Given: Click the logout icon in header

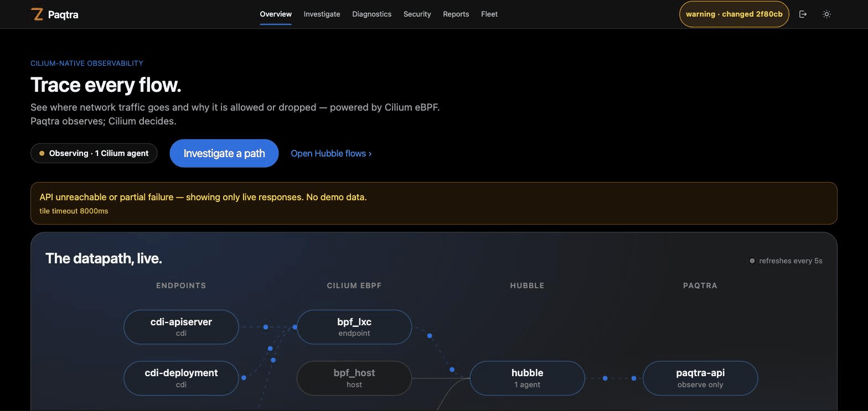Looking at the screenshot, I should click(803, 14).
